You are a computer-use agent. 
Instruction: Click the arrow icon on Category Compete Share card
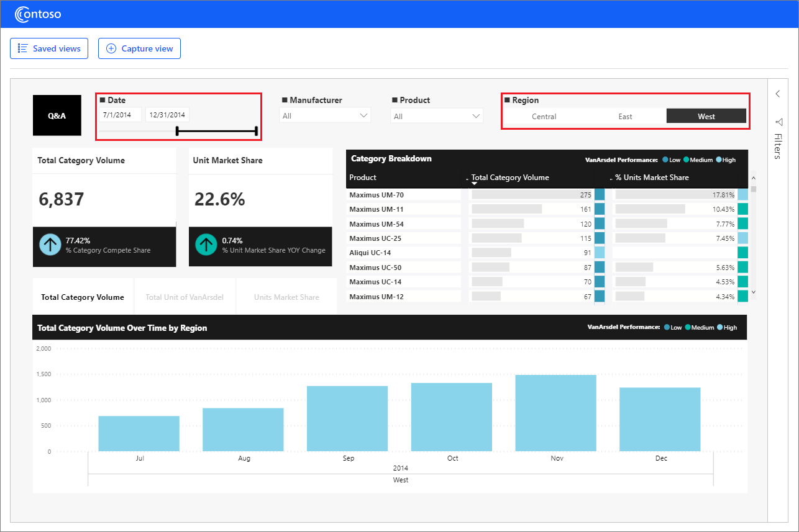coord(50,245)
